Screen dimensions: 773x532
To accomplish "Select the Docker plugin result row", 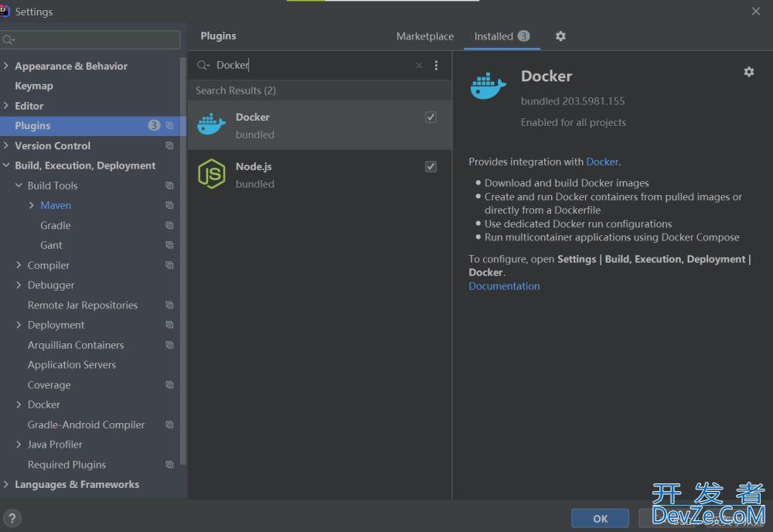I will pos(319,126).
